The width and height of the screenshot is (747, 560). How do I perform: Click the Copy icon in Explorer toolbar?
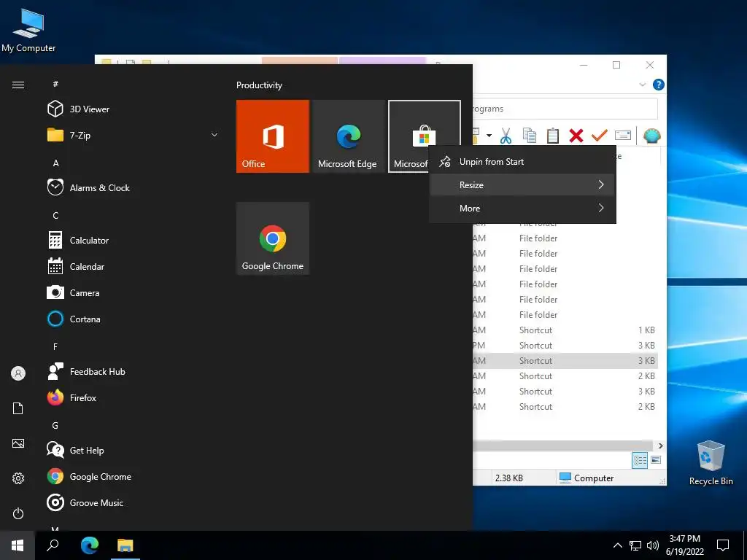pyautogui.click(x=530, y=136)
